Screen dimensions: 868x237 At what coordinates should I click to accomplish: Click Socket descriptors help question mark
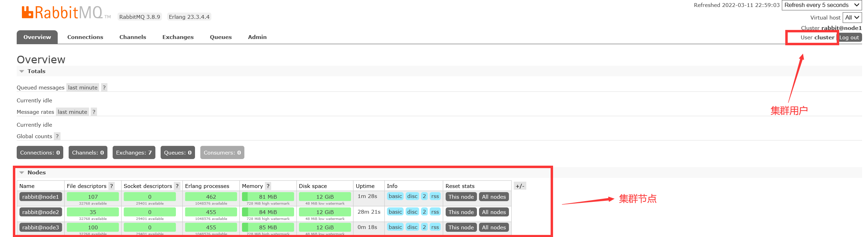pyautogui.click(x=177, y=186)
